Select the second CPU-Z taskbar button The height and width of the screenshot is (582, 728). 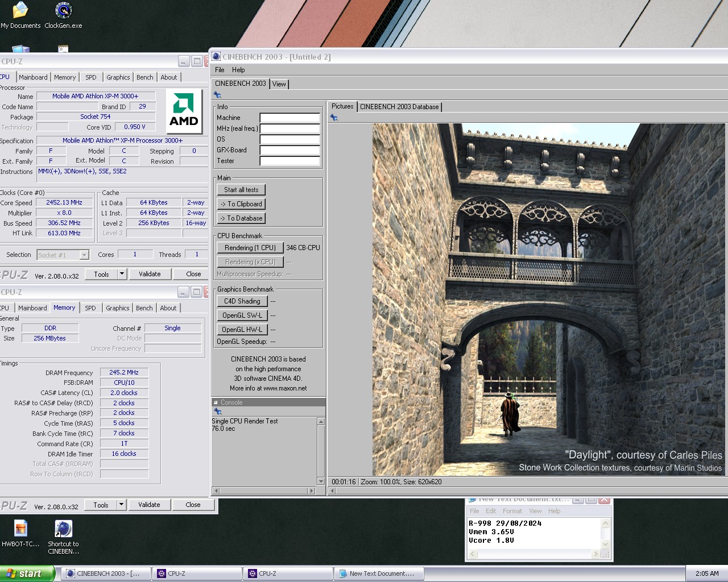click(x=288, y=573)
